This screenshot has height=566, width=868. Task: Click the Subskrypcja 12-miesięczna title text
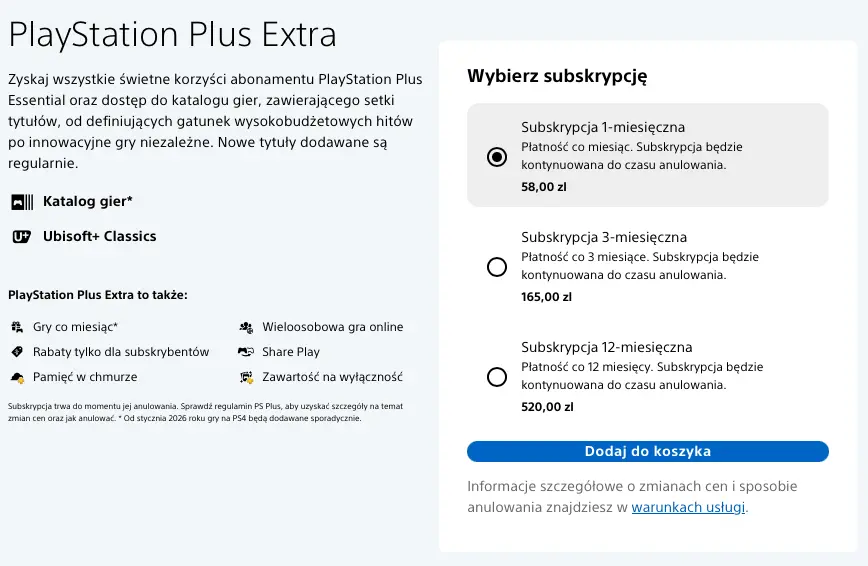(607, 347)
